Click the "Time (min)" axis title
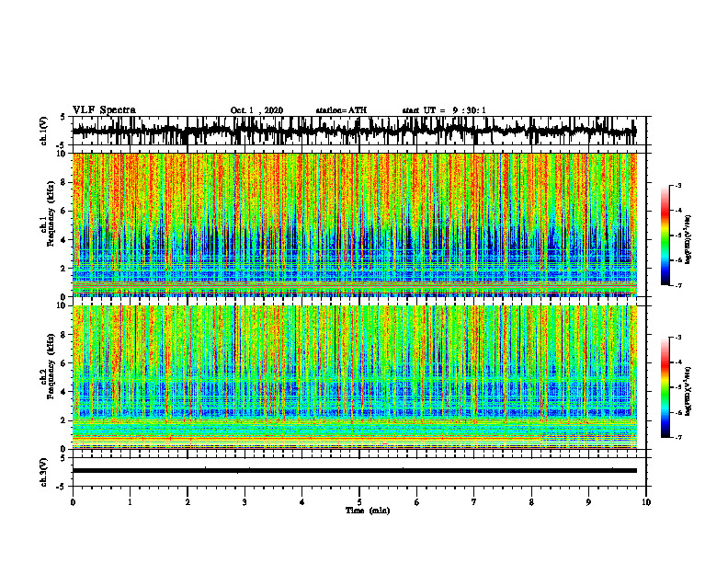This screenshot has height=563, width=728. point(368,511)
